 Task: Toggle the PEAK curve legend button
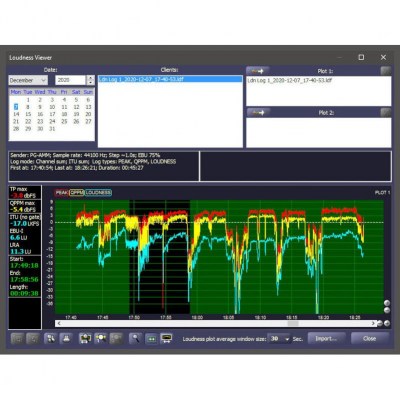[62, 193]
